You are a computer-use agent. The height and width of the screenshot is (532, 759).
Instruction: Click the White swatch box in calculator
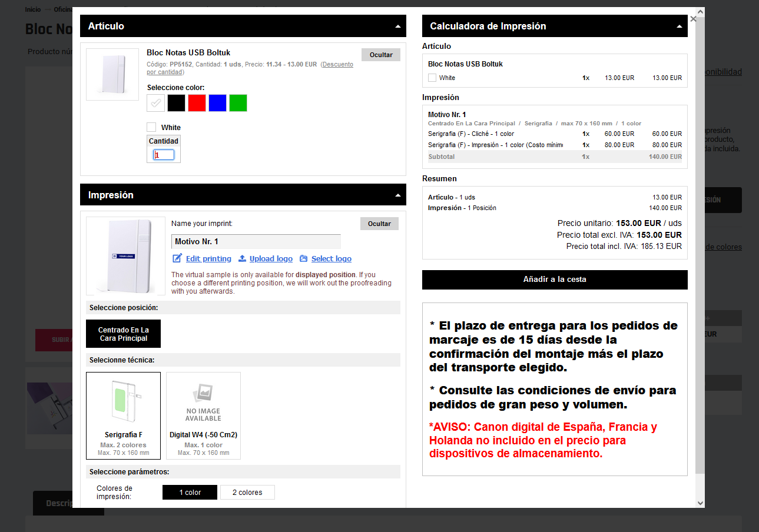(x=432, y=78)
